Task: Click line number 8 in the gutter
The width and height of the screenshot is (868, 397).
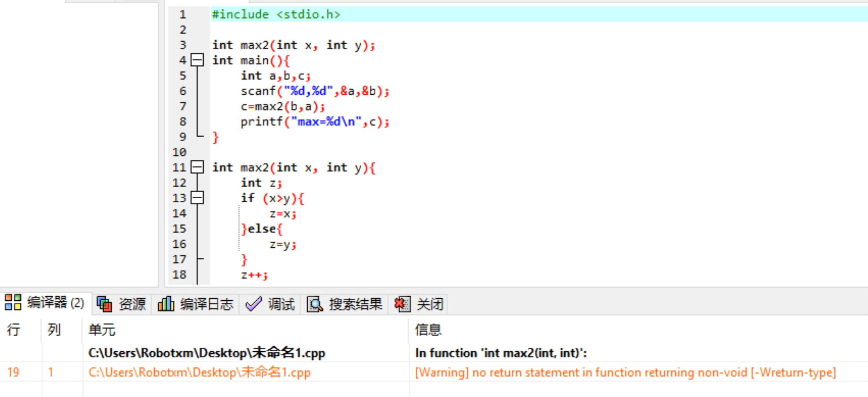Action: (x=182, y=122)
